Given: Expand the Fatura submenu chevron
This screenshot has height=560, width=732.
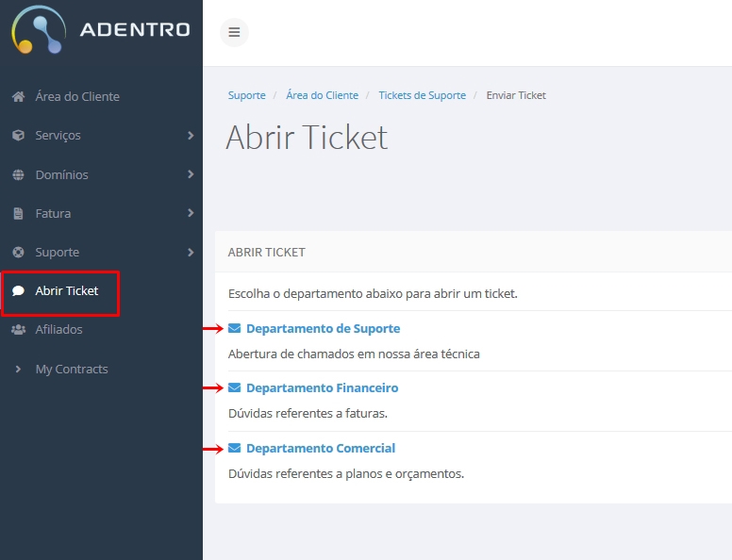Looking at the screenshot, I should point(191,213).
